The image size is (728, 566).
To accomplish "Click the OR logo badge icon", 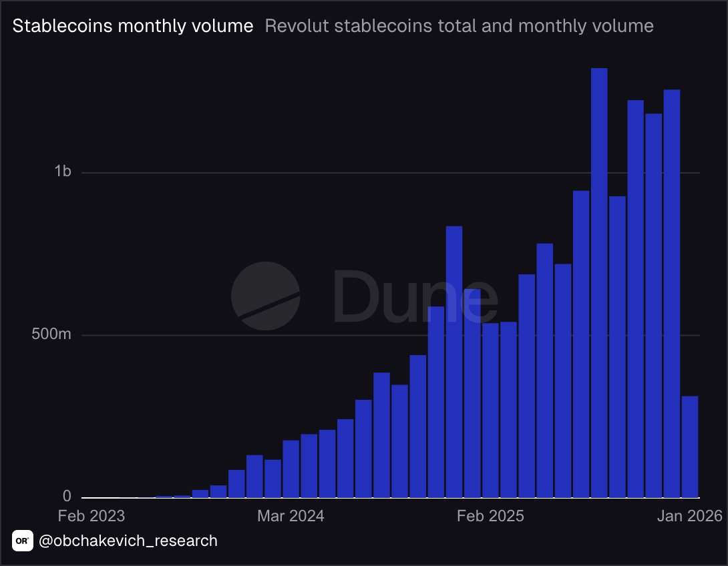I will [22, 541].
